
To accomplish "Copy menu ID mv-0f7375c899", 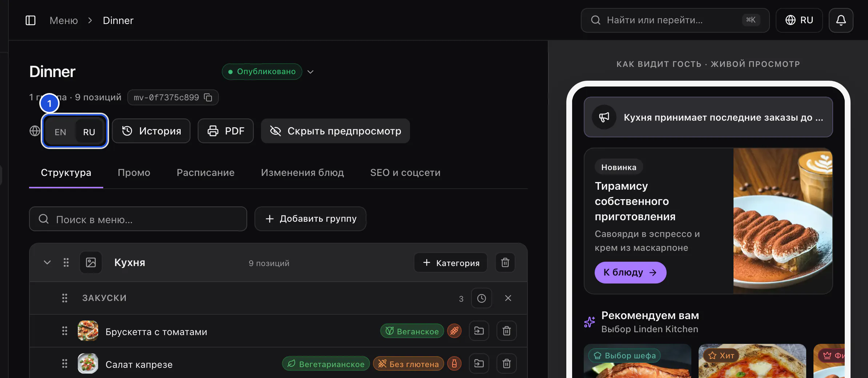I will click(208, 97).
